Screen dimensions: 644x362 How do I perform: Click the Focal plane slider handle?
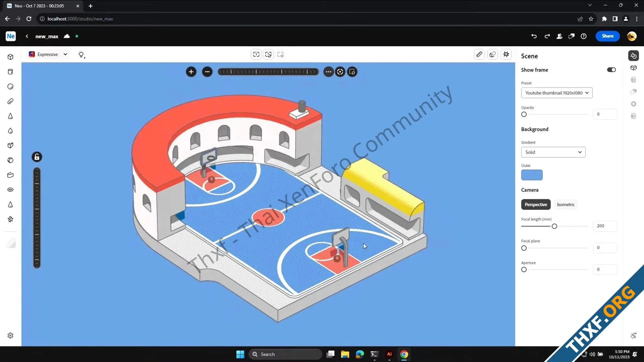tap(524, 248)
